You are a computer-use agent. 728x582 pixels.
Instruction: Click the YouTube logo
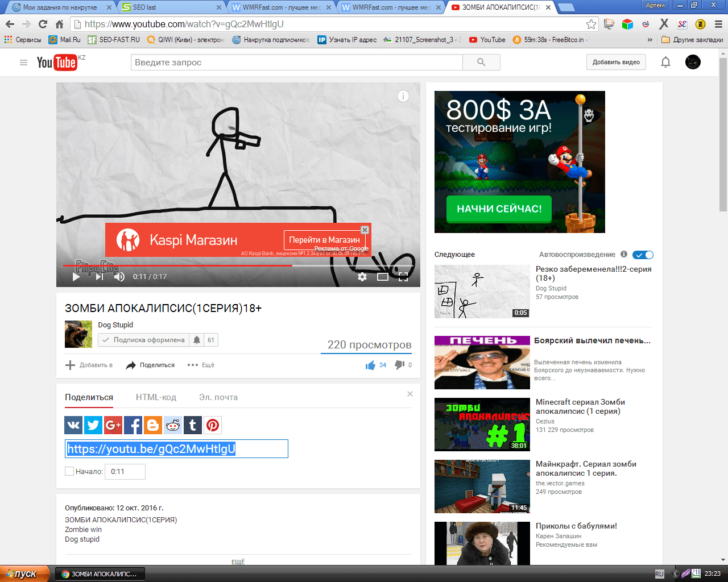(57, 63)
